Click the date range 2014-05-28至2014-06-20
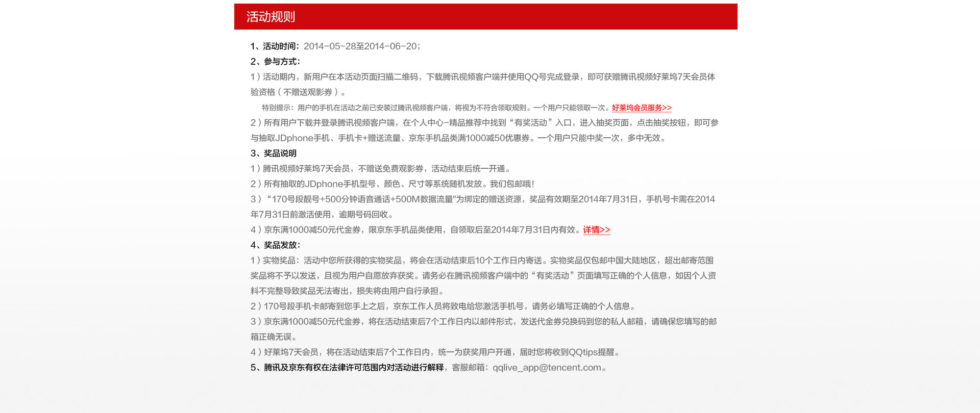 tap(360, 46)
